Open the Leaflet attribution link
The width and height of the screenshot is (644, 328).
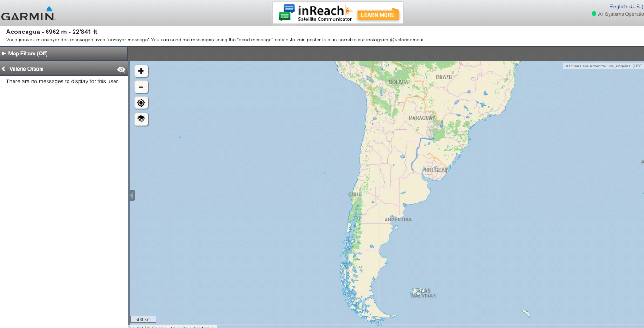pyautogui.click(x=136, y=327)
